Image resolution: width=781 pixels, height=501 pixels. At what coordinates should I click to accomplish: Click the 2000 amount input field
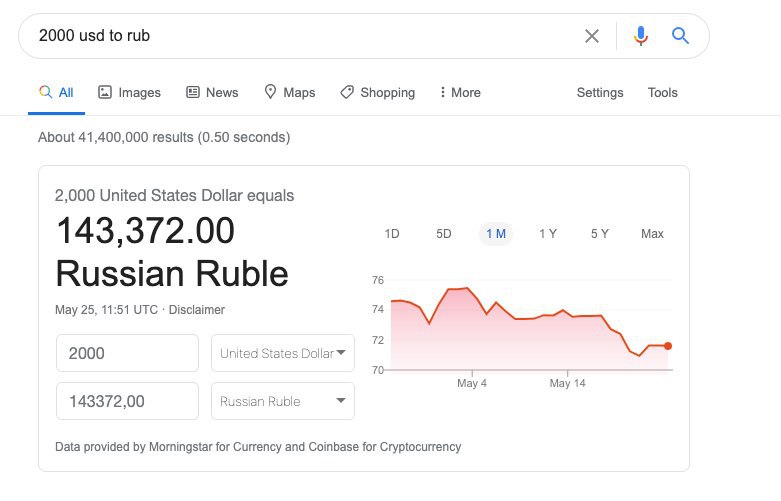128,353
